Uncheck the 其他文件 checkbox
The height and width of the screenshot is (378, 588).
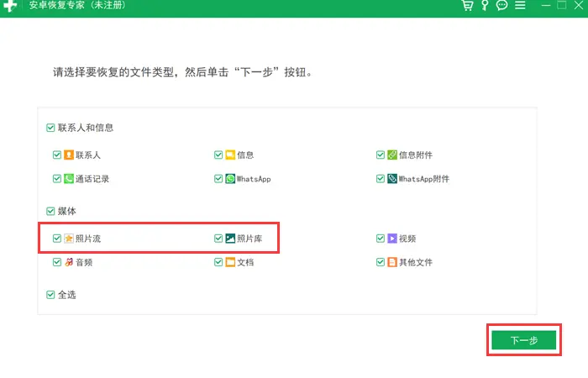click(381, 262)
